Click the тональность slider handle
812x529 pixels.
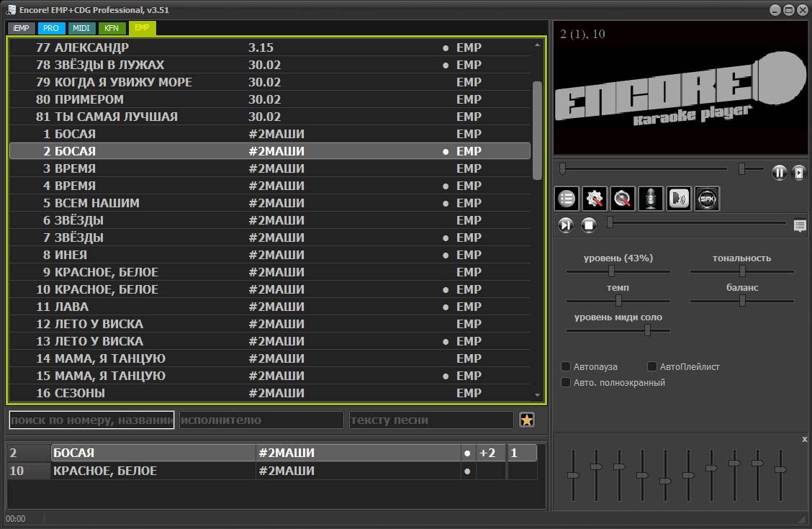click(x=742, y=271)
